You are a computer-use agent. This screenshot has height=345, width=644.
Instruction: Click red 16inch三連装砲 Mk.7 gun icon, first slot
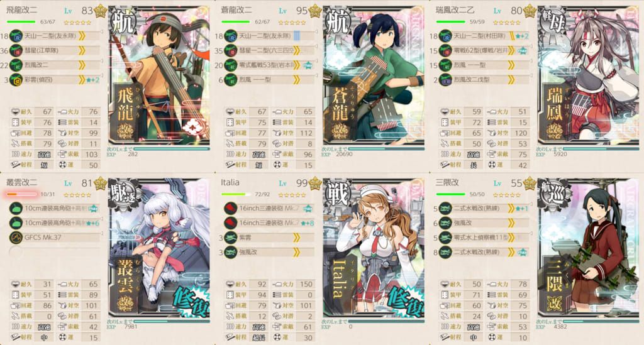(x=231, y=209)
